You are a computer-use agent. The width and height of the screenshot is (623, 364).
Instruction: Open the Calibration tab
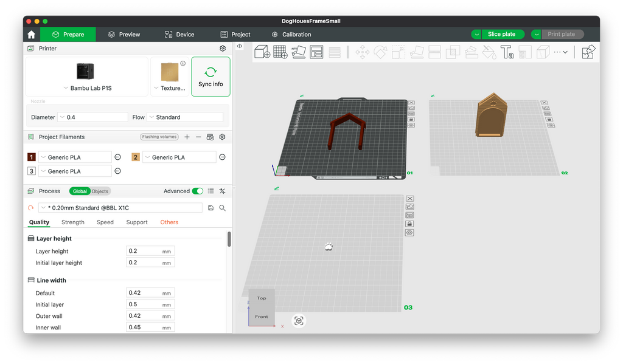point(291,35)
